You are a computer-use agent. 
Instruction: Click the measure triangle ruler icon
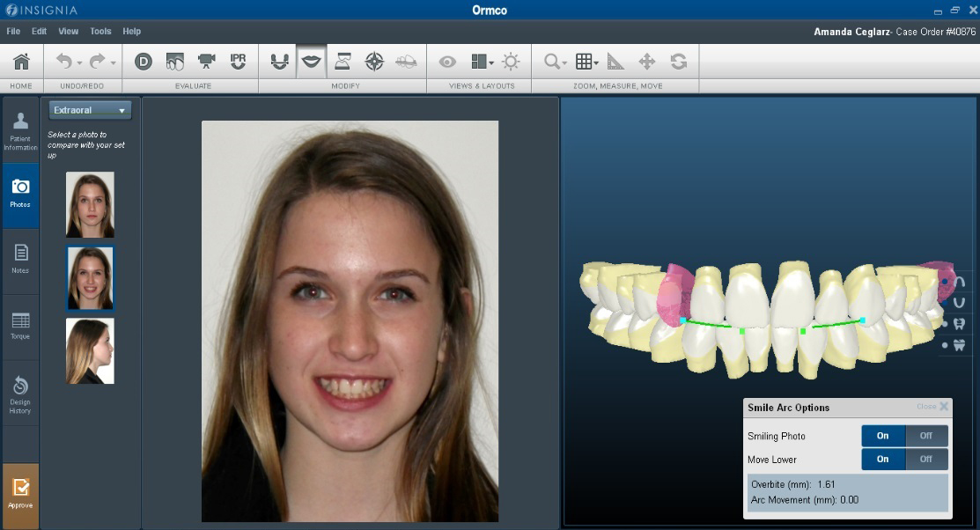pos(615,62)
